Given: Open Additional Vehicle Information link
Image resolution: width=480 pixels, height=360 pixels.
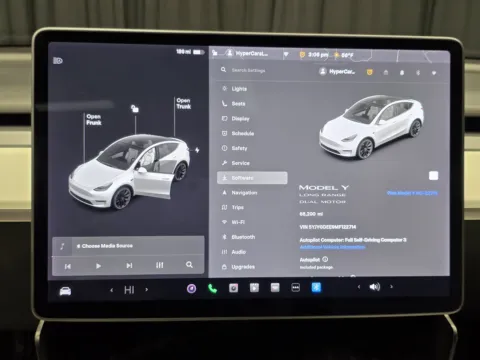Looking at the screenshot, I should point(332,247).
